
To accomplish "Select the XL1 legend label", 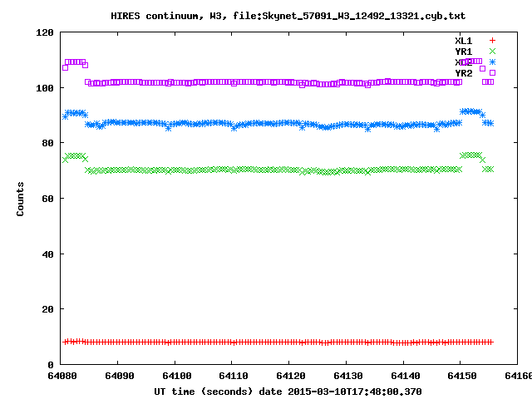I will (x=464, y=41).
